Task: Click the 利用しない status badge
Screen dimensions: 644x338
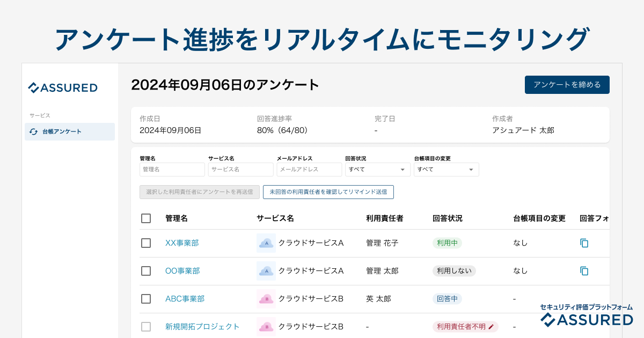Action: coord(454,271)
